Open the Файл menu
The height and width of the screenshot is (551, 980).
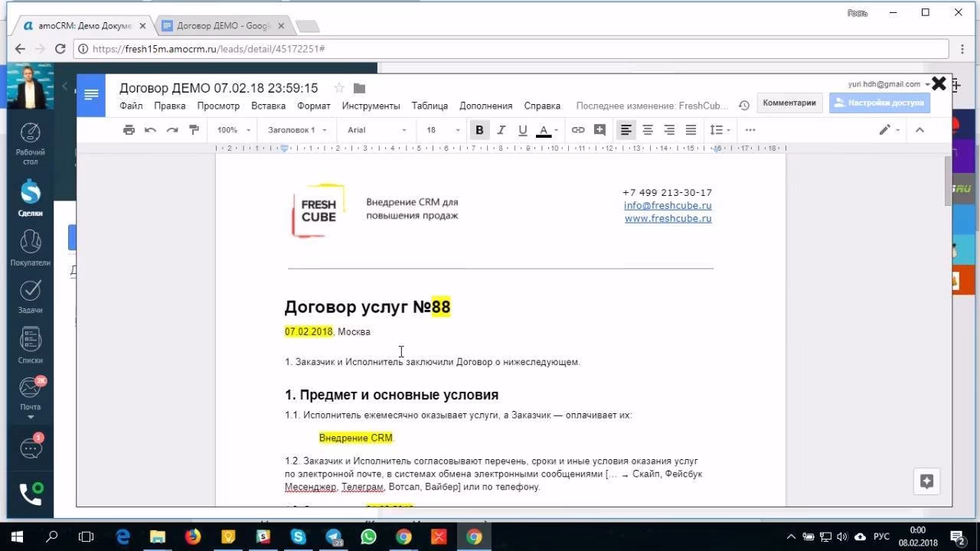[x=131, y=106]
